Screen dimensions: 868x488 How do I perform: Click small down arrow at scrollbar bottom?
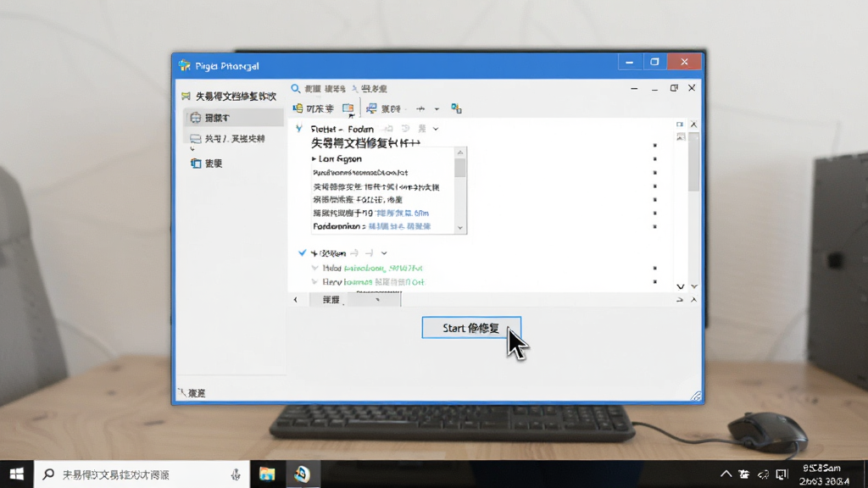pos(694,286)
